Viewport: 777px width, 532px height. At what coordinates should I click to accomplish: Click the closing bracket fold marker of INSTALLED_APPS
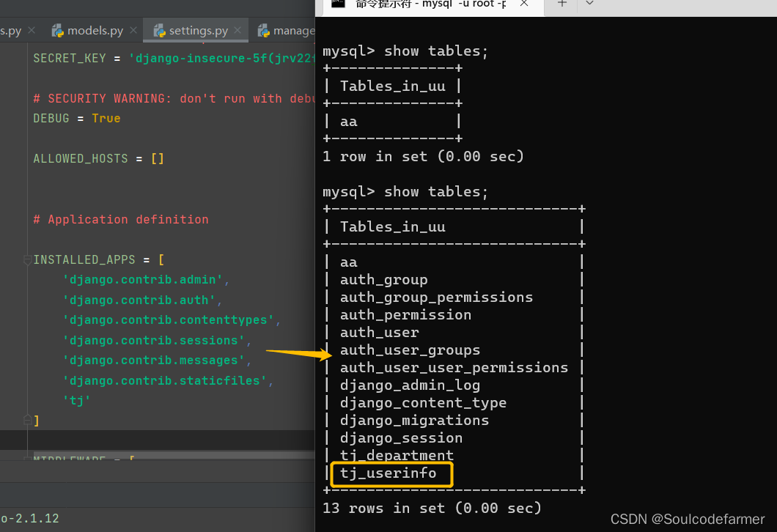click(x=28, y=421)
